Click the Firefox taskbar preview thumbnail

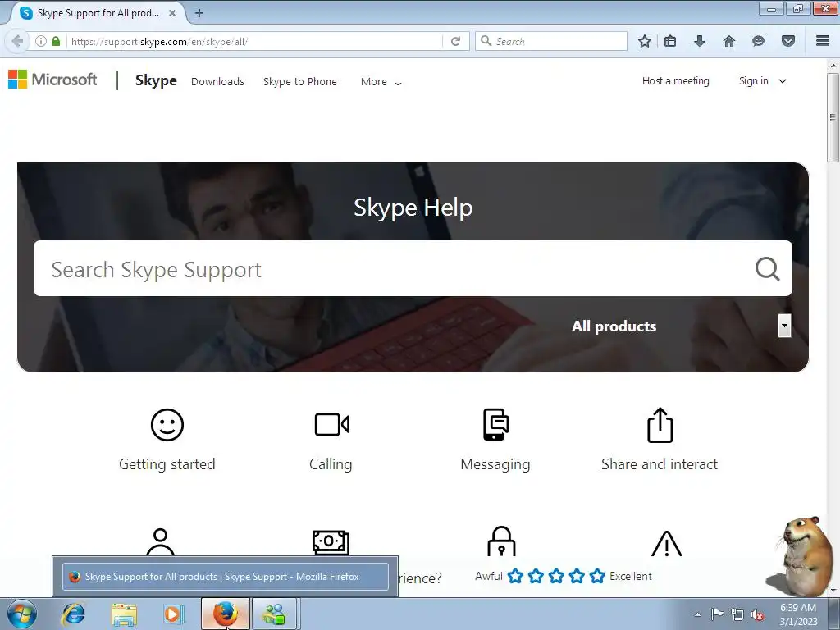[225, 577]
